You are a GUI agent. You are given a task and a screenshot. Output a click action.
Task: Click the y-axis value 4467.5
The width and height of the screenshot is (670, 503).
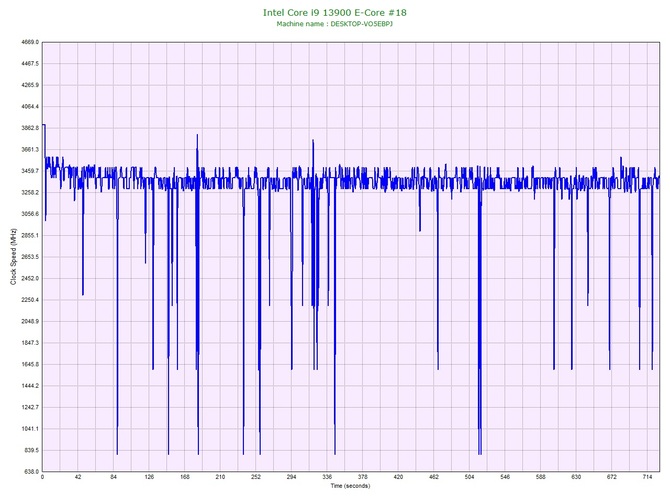tap(30, 64)
